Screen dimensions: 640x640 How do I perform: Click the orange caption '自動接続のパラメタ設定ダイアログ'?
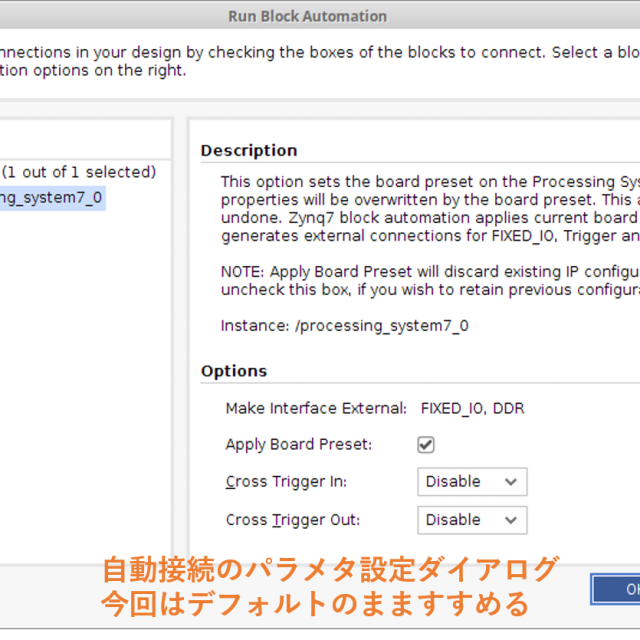click(330, 570)
